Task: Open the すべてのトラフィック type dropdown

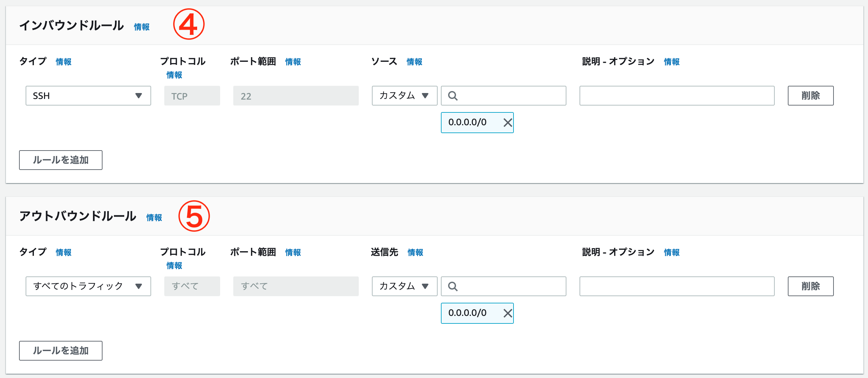Action: (x=88, y=286)
